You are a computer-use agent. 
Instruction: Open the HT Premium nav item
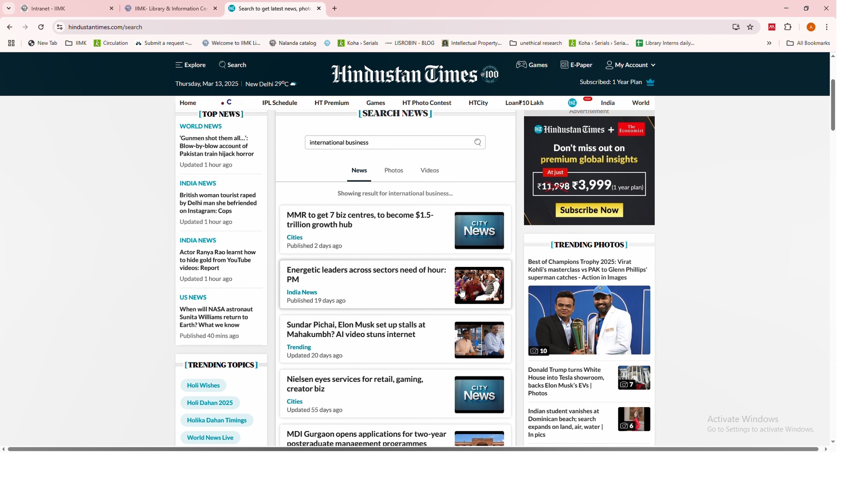(331, 103)
